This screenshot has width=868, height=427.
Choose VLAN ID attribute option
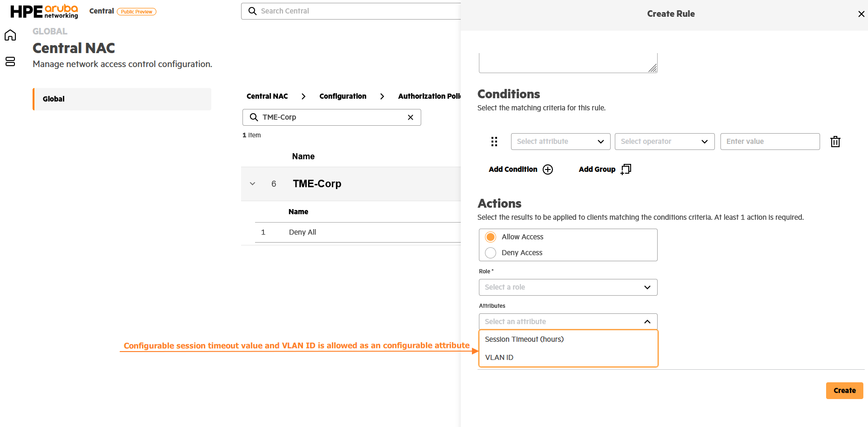click(x=568, y=358)
